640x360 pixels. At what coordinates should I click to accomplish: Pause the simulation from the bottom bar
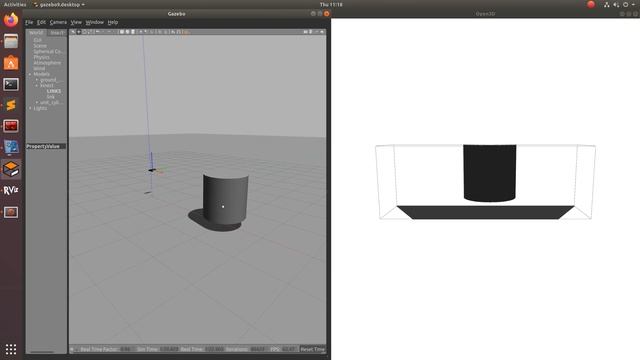(71, 349)
